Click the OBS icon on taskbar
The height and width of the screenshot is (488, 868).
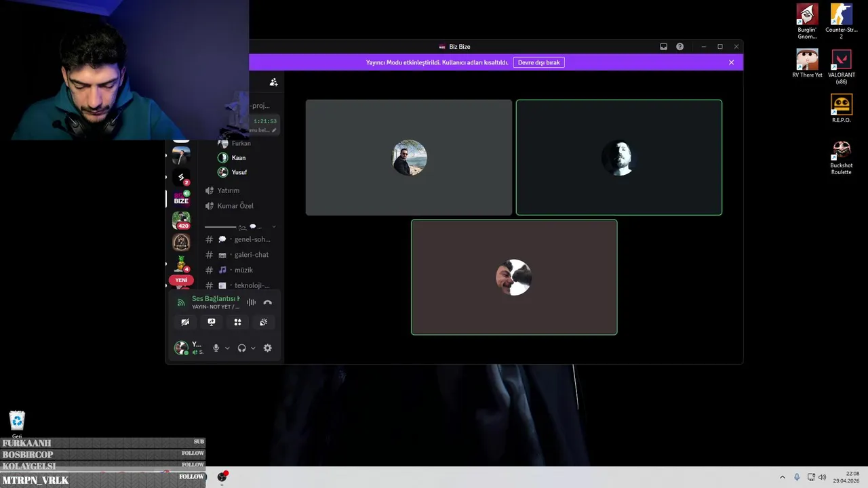pyautogui.click(x=222, y=477)
